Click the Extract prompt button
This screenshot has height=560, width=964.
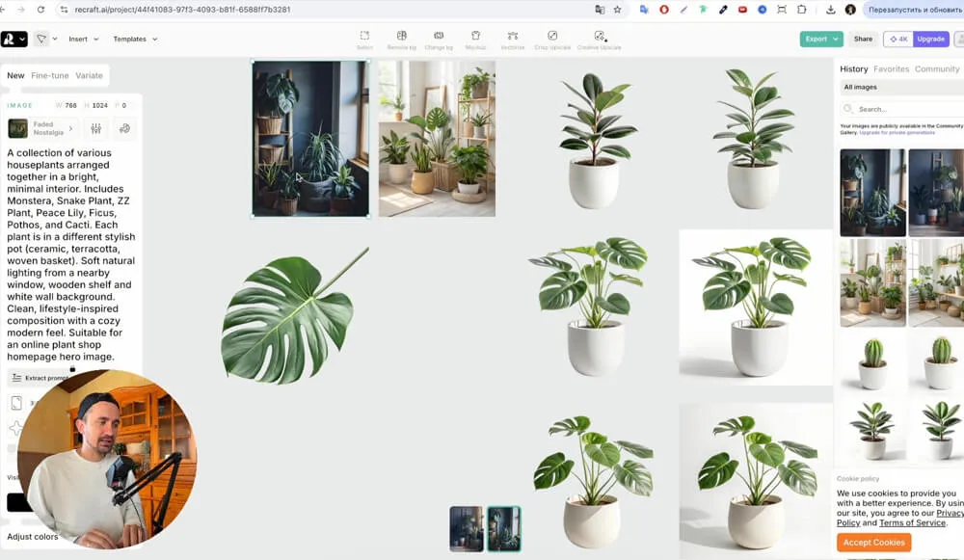pos(40,378)
